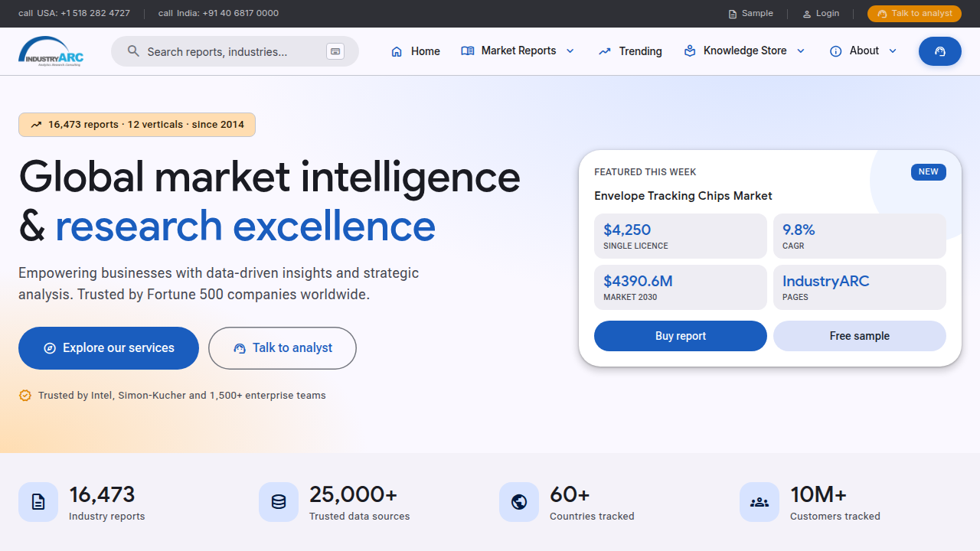
Task: Click the Free sample button
Action: pos(860,336)
